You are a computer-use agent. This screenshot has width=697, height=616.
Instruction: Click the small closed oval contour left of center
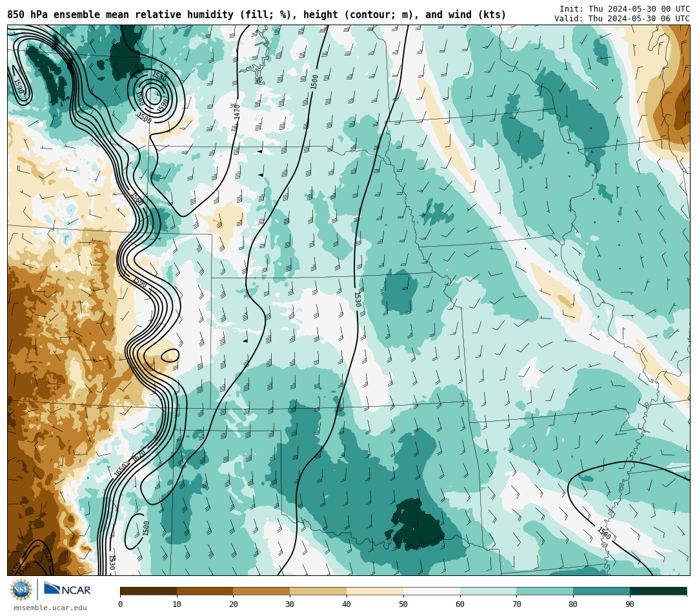(170, 355)
